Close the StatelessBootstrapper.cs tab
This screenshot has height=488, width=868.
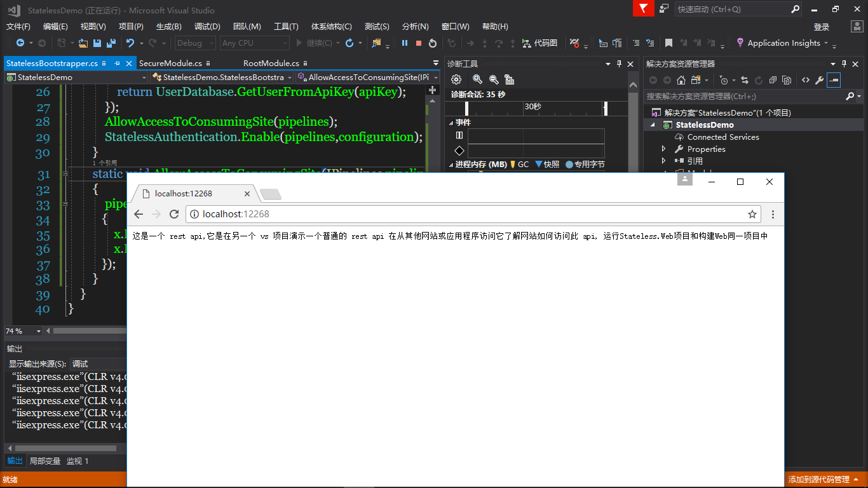(x=129, y=64)
